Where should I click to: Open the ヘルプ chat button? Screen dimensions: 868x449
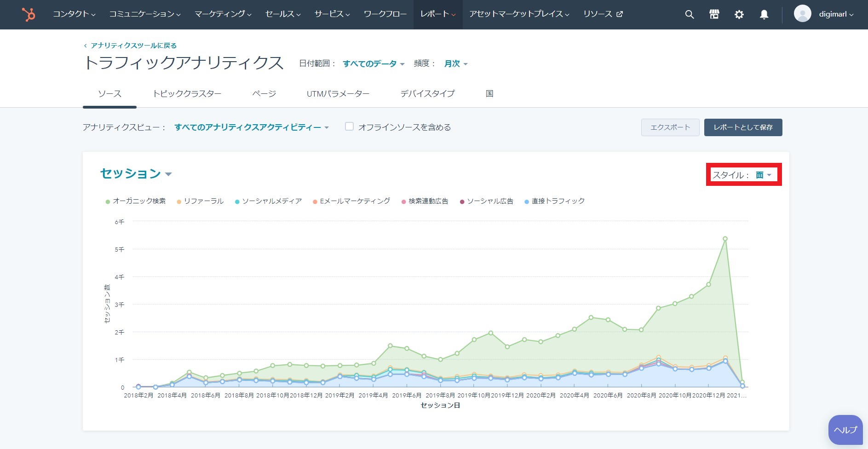[x=845, y=430]
